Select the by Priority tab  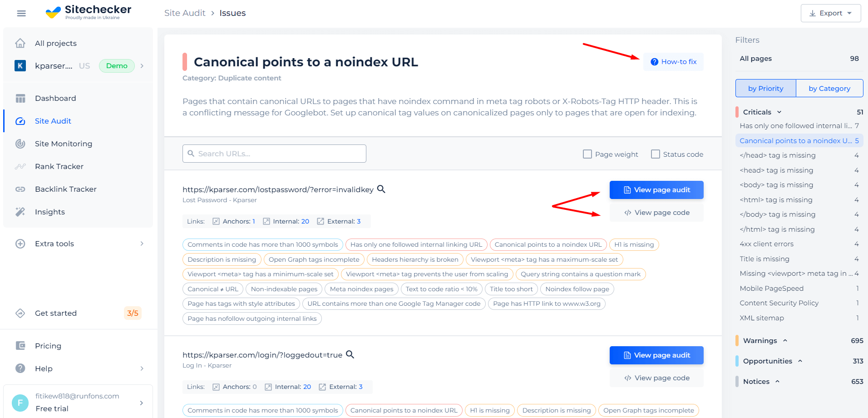[x=765, y=88]
